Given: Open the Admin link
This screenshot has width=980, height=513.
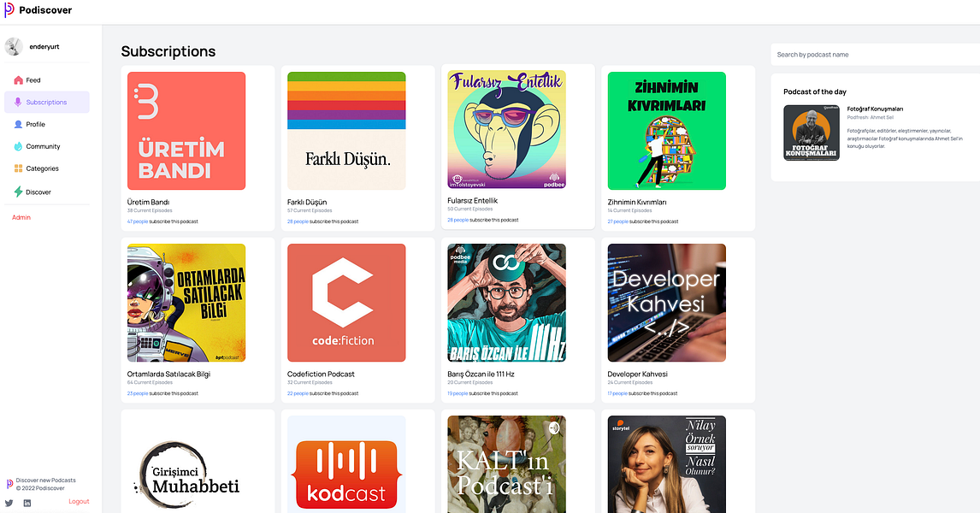Looking at the screenshot, I should 21,217.
